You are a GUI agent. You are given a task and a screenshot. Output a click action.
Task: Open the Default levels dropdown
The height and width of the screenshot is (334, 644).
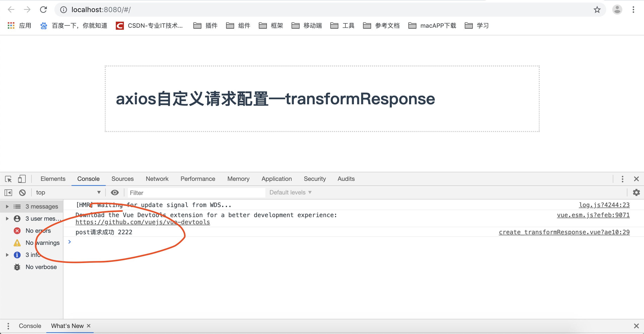pos(290,192)
